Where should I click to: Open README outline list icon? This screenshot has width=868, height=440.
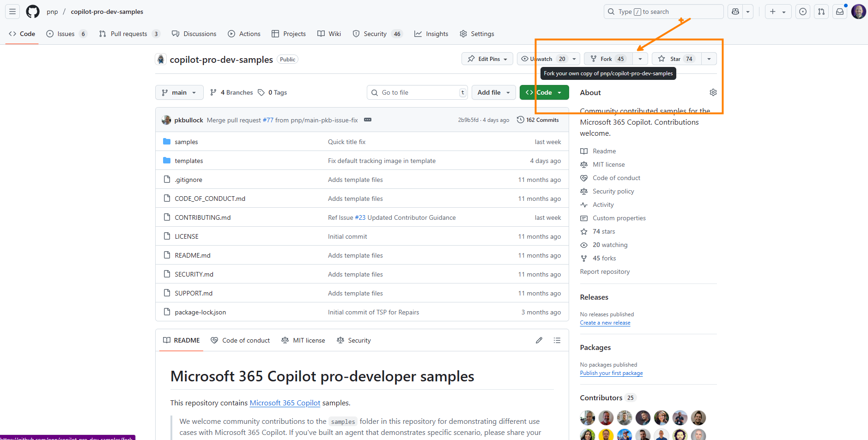point(557,340)
